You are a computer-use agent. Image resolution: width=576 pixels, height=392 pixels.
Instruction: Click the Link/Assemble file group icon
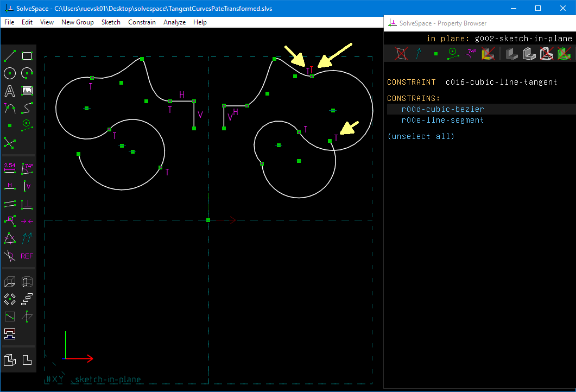click(x=10, y=333)
